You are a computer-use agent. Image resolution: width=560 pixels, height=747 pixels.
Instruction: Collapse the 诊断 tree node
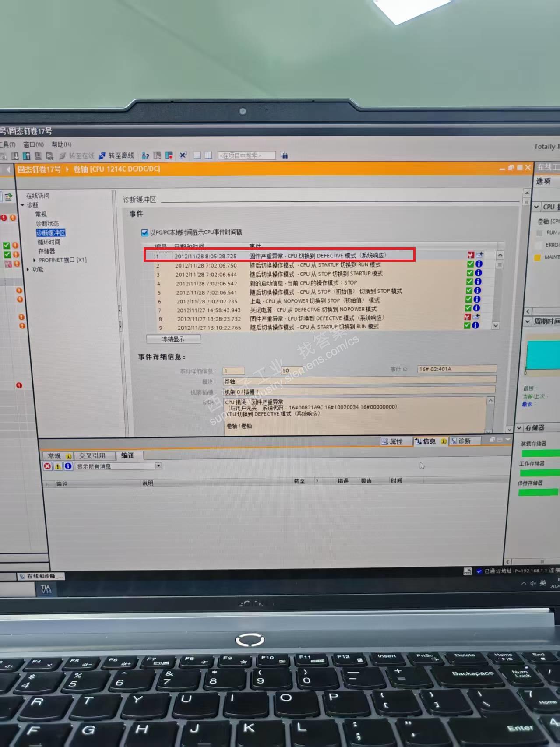(22, 205)
